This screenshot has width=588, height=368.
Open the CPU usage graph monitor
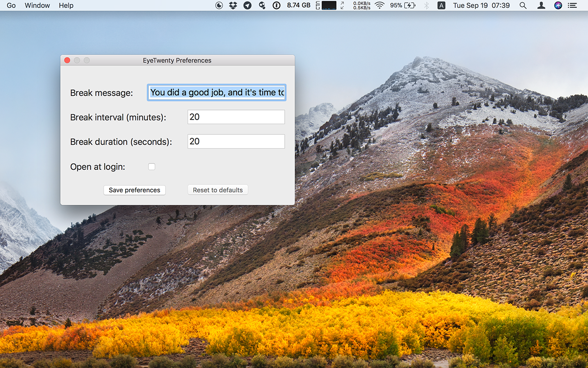click(x=326, y=6)
